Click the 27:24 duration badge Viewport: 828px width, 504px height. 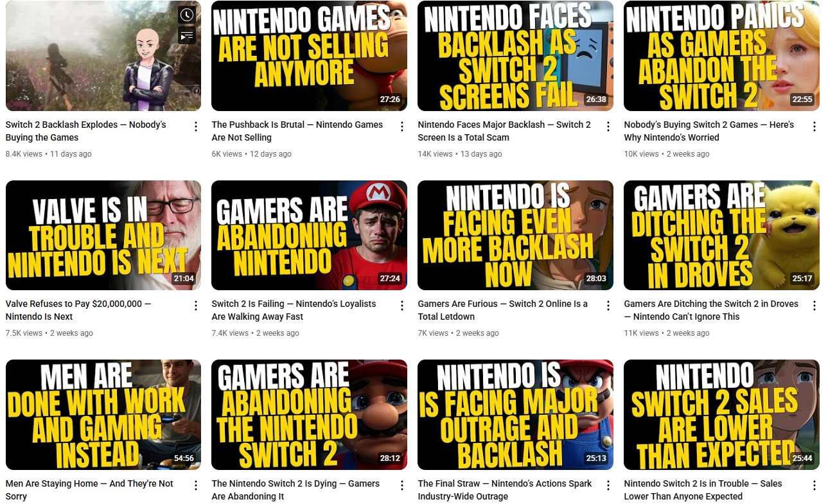tap(390, 279)
